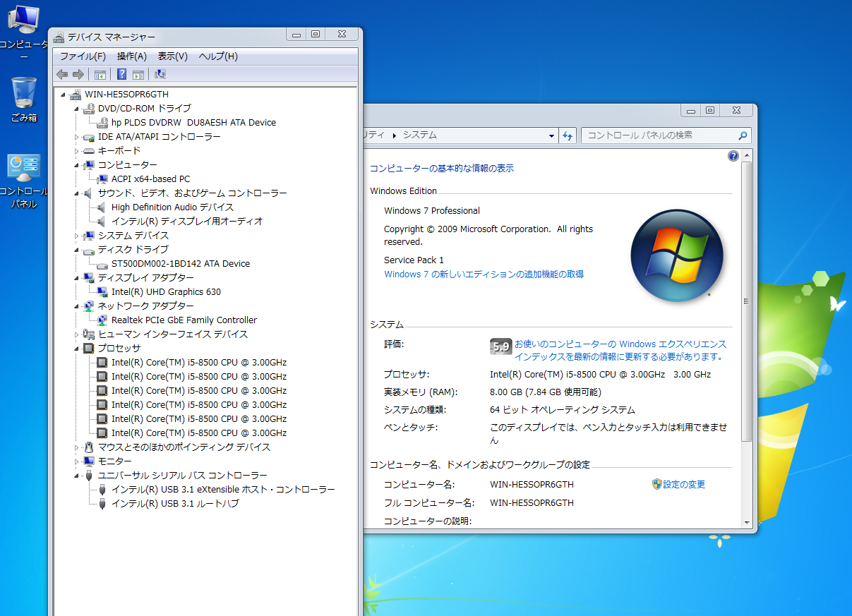Select third 'Intel(R) Core(TM) i5-8500' processor row
This screenshot has height=616, width=852.
199,391
